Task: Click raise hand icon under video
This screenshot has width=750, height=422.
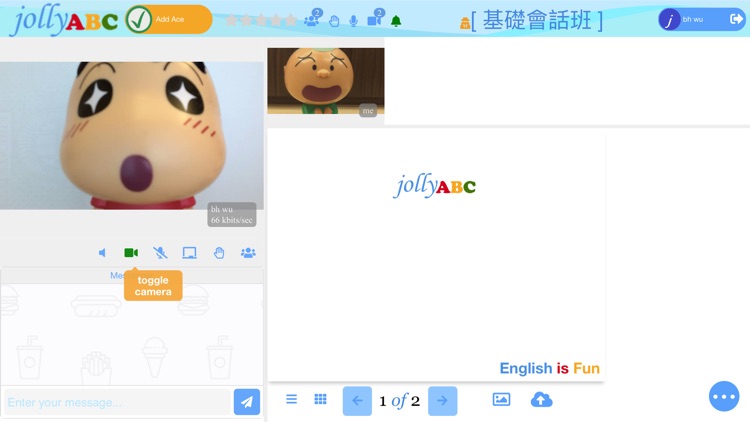Action: pyautogui.click(x=219, y=253)
